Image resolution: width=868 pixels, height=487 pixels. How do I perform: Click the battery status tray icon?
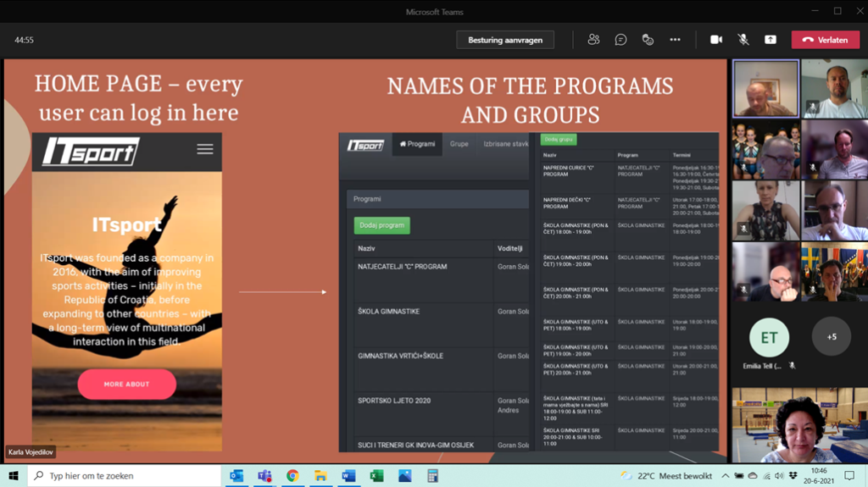[x=739, y=475]
